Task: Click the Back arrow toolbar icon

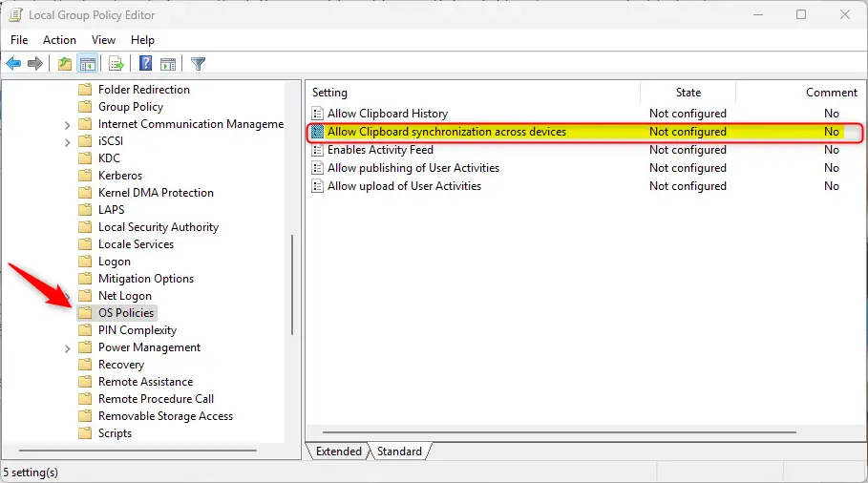Action: [13, 64]
